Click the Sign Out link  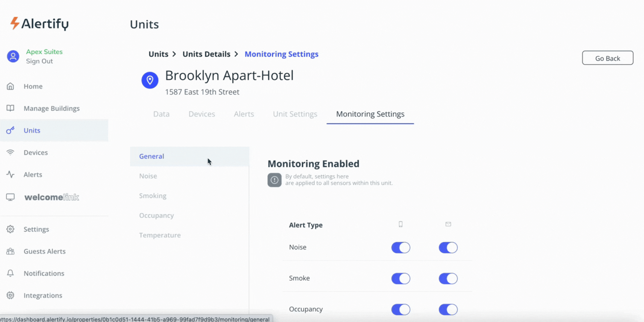[x=39, y=61]
